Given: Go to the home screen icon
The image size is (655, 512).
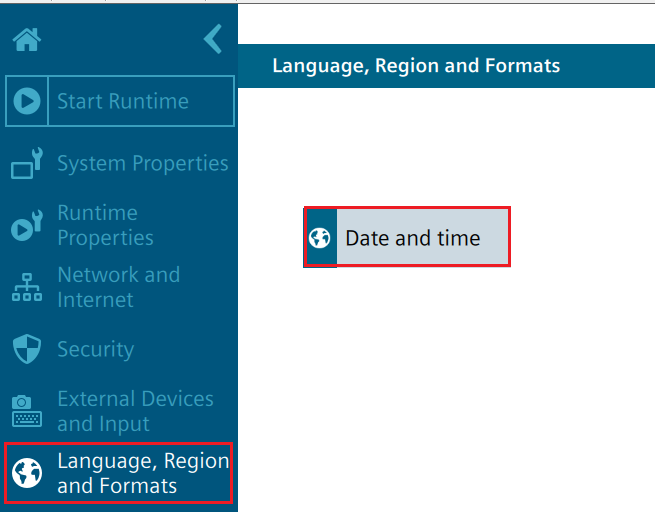Looking at the screenshot, I should coord(27,40).
